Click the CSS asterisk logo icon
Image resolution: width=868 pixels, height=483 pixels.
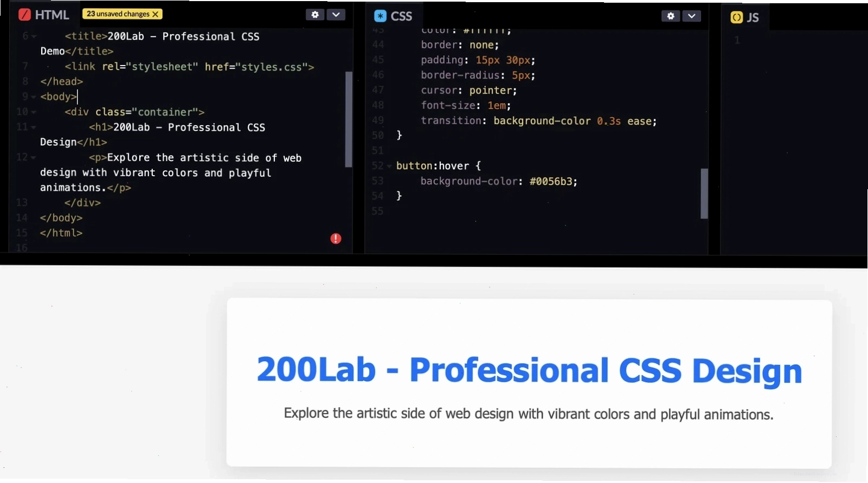pyautogui.click(x=381, y=16)
